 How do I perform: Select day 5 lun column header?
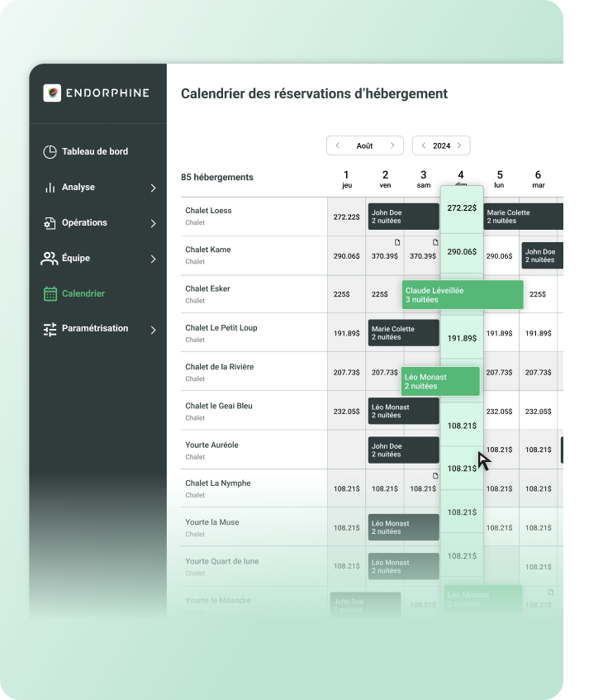coord(500,179)
